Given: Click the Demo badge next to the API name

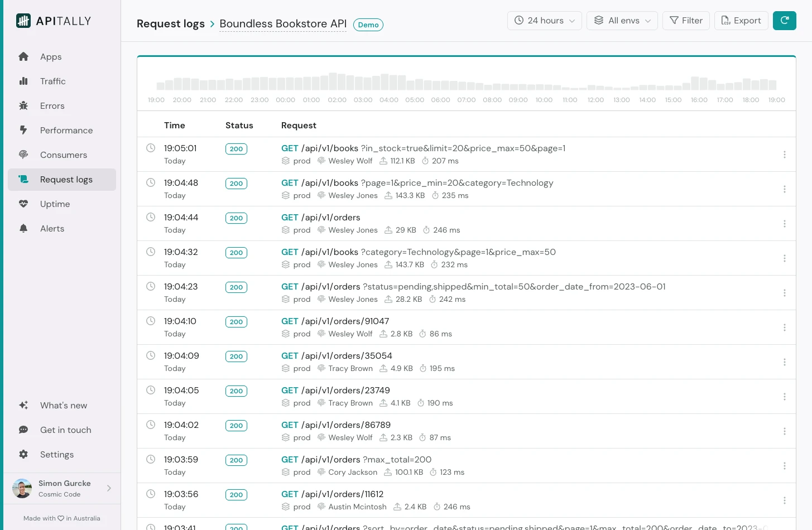Looking at the screenshot, I should click(x=368, y=25).
